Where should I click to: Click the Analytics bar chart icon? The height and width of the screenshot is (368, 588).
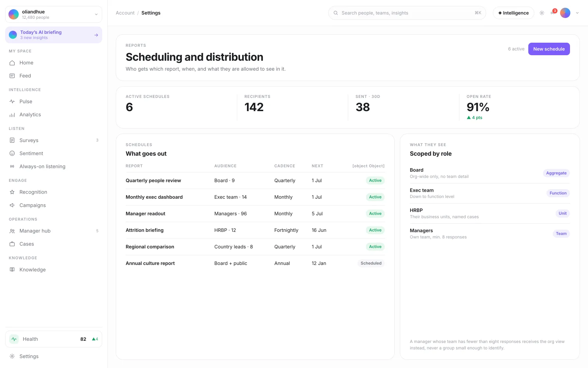click(12, 115)
